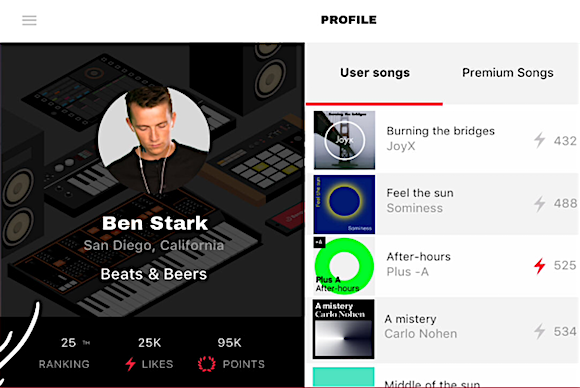Screen dimensions: 580x388
Task: Open the After-hours song entry
Action: click(442, 266)
